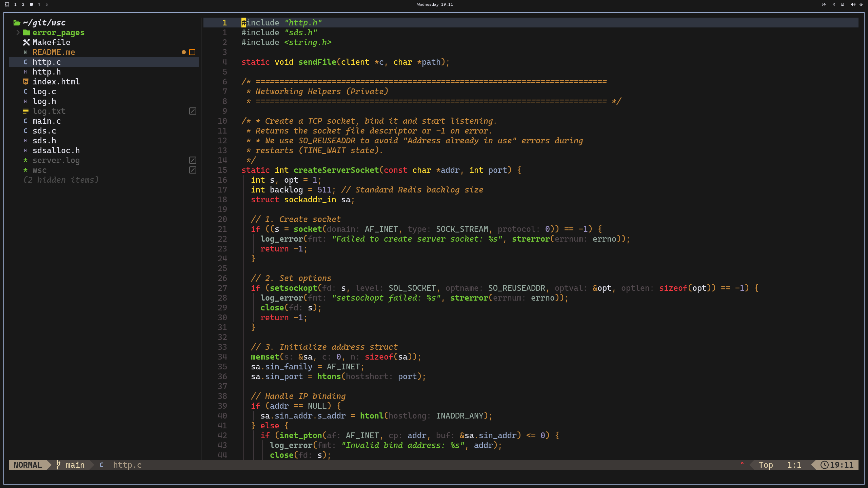Switch to workspace 4 in top bar
Screen dimensions: 868x488
[x=39, y=4]
